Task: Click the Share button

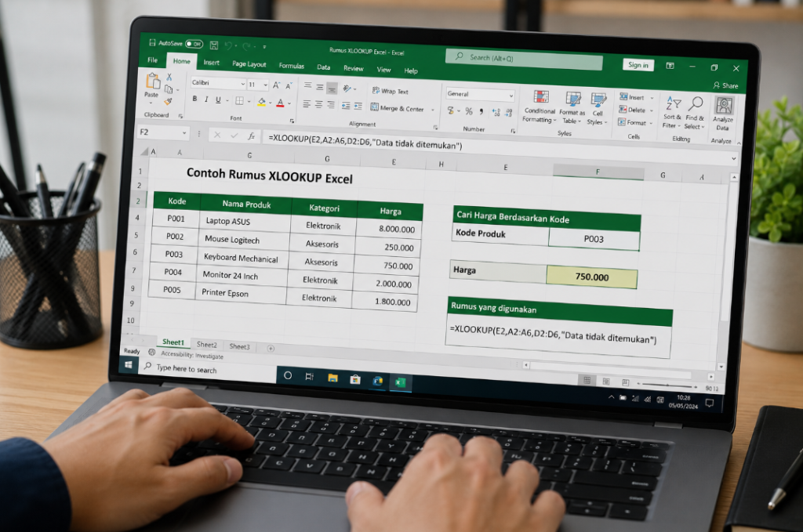Action: click(x=725, y=85)
